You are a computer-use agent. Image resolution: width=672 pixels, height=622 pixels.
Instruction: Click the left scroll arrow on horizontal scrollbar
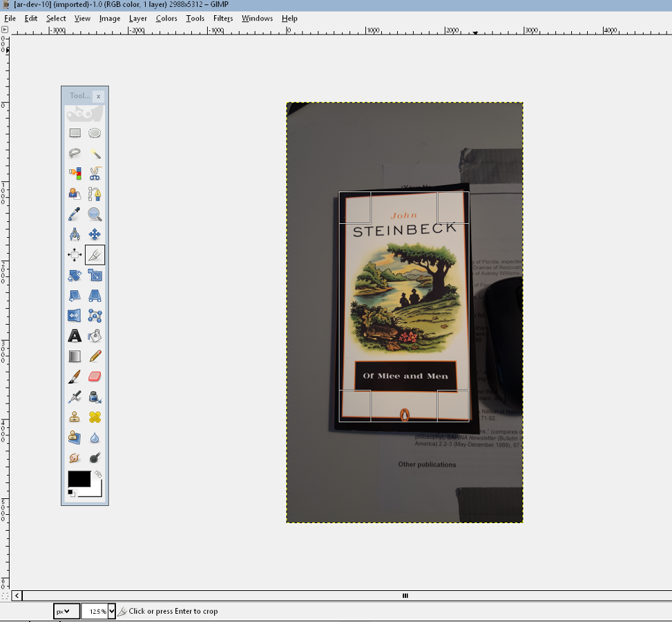pyautogui.click(x=16, y=595)
